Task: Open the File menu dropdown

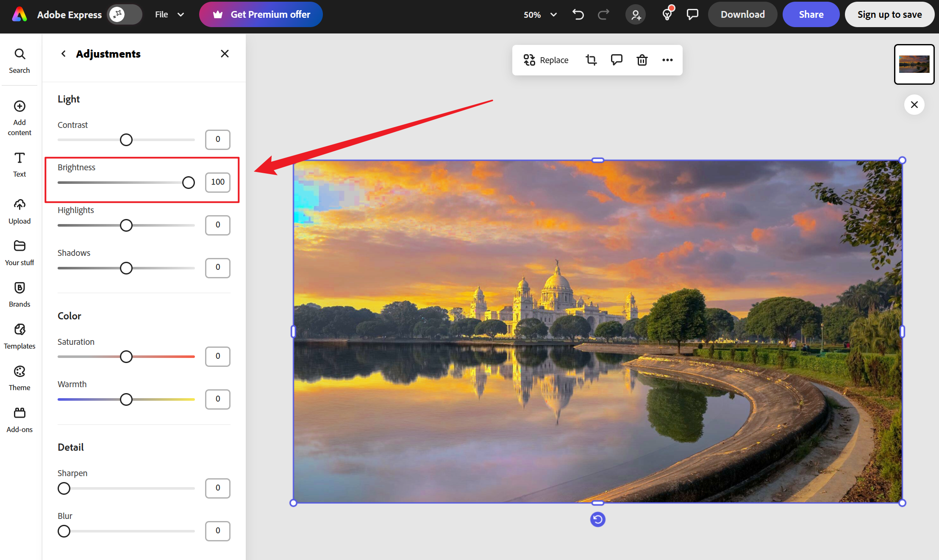Action: click(x=169, y=14)
